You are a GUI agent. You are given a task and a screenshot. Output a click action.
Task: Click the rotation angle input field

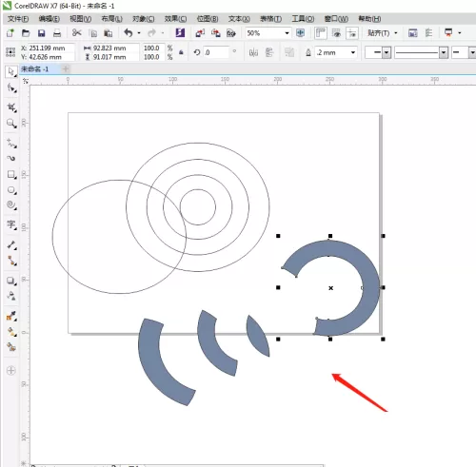coord(216,52)
